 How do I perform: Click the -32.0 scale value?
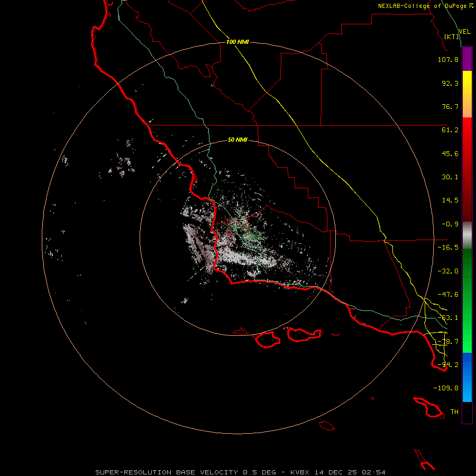point(448,271)
